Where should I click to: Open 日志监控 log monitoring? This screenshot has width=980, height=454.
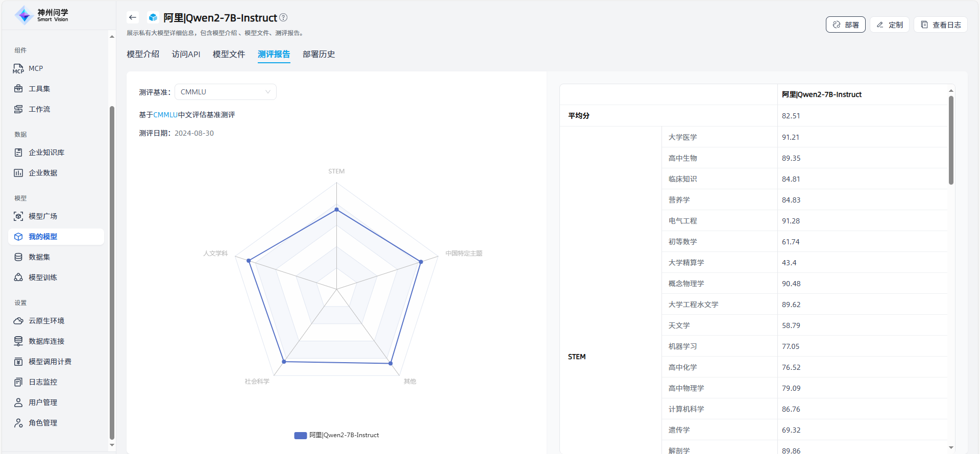(42, 382)
